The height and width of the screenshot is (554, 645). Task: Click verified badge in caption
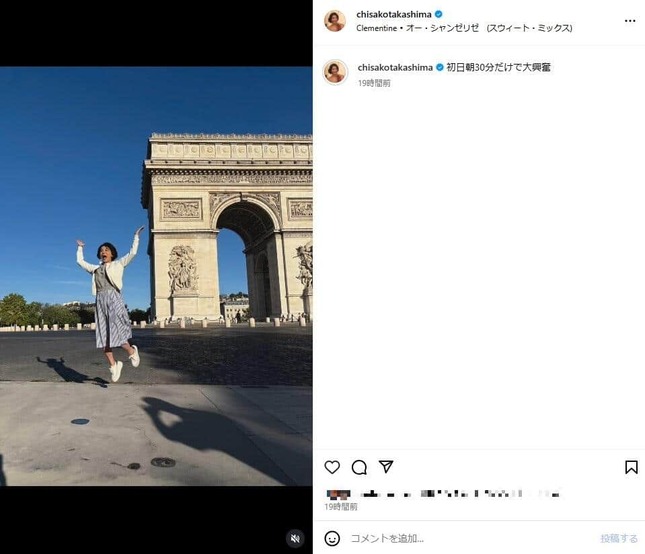click(439, 67)
